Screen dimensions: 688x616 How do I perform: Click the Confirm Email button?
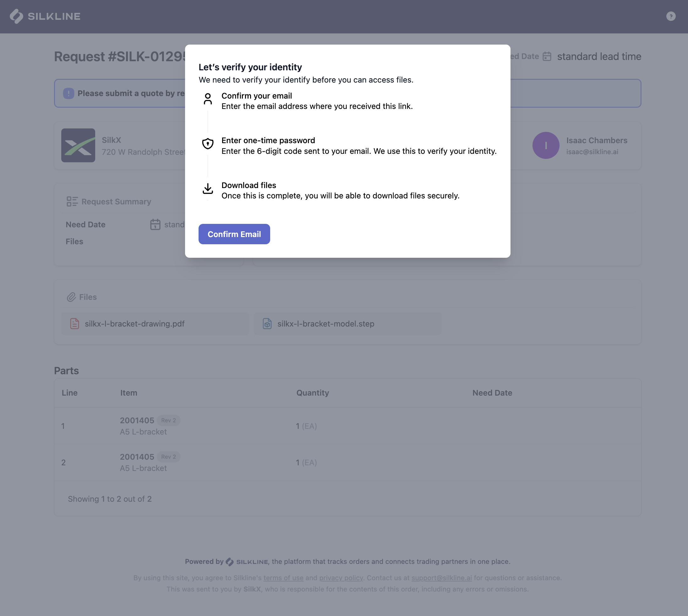(x=234, y=234)
